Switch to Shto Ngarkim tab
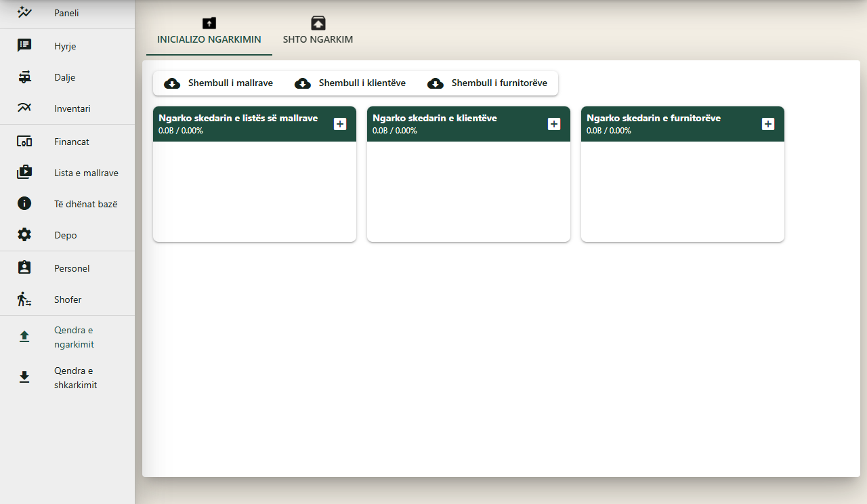867x504 pixels. 318,31
